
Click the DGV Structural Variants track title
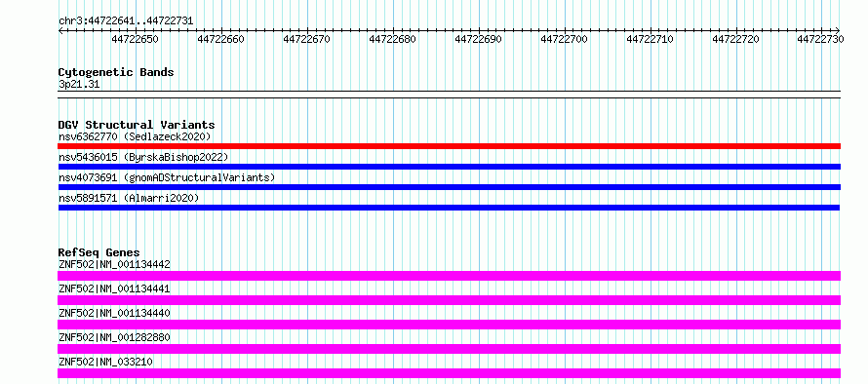[x=137, y=125]
